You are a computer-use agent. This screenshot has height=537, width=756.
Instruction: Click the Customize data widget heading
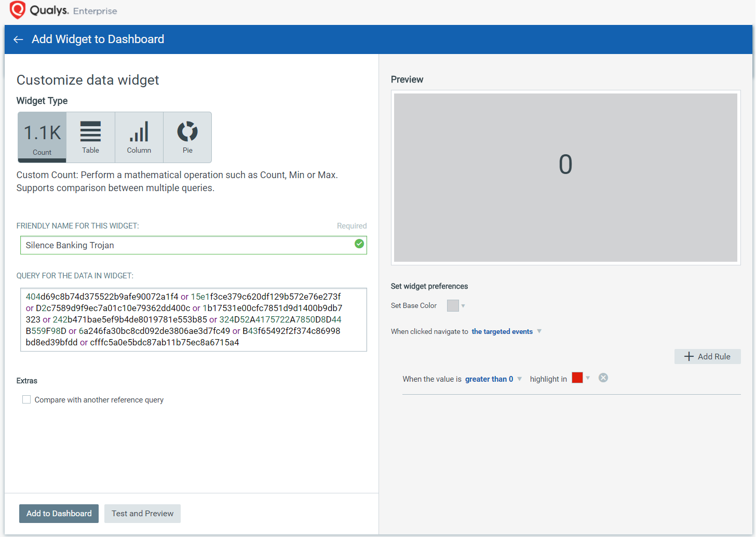point(88,80)
